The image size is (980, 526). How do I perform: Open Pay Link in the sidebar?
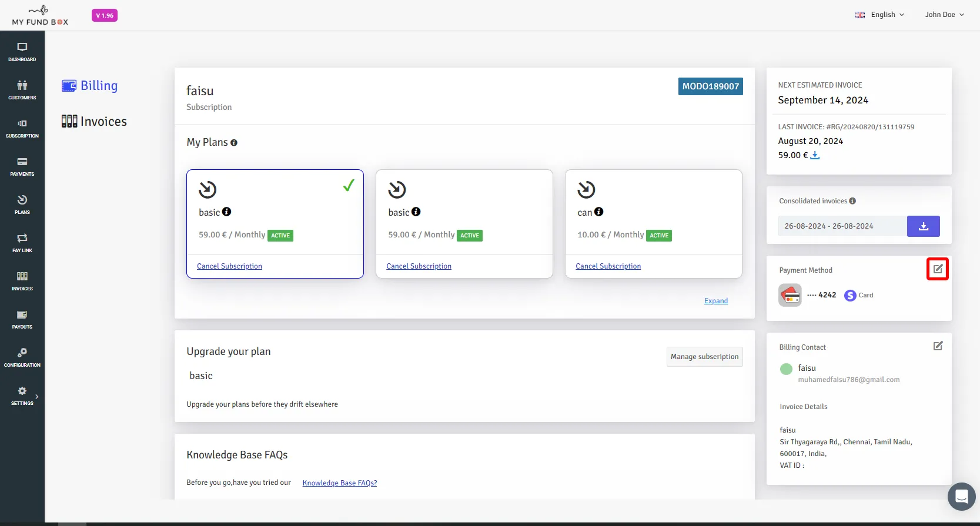[22, 243]
